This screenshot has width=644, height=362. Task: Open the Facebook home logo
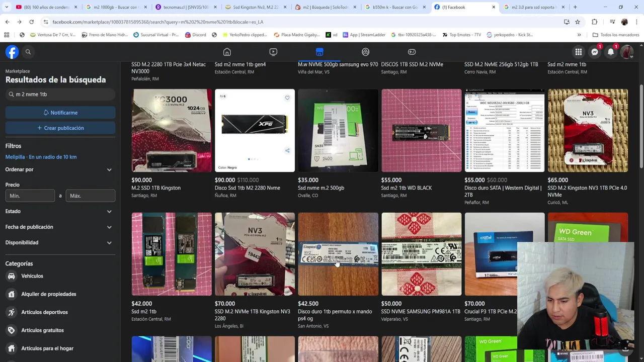[12, 52]
